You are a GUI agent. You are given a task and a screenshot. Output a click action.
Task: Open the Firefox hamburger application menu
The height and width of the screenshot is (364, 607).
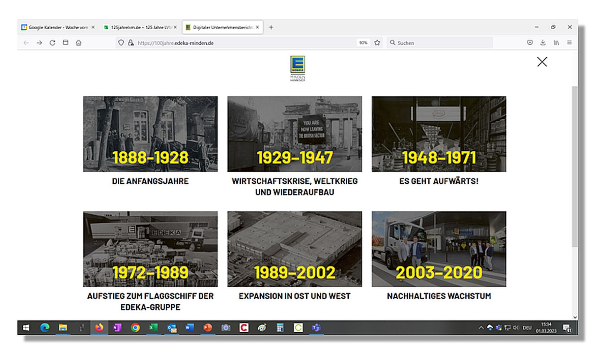(x=569, y=42)
